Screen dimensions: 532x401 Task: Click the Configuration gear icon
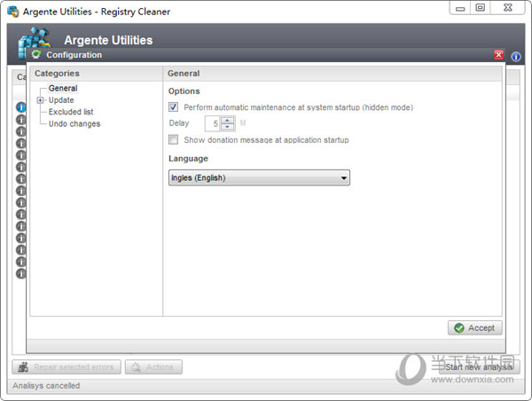tap(36, 54)
